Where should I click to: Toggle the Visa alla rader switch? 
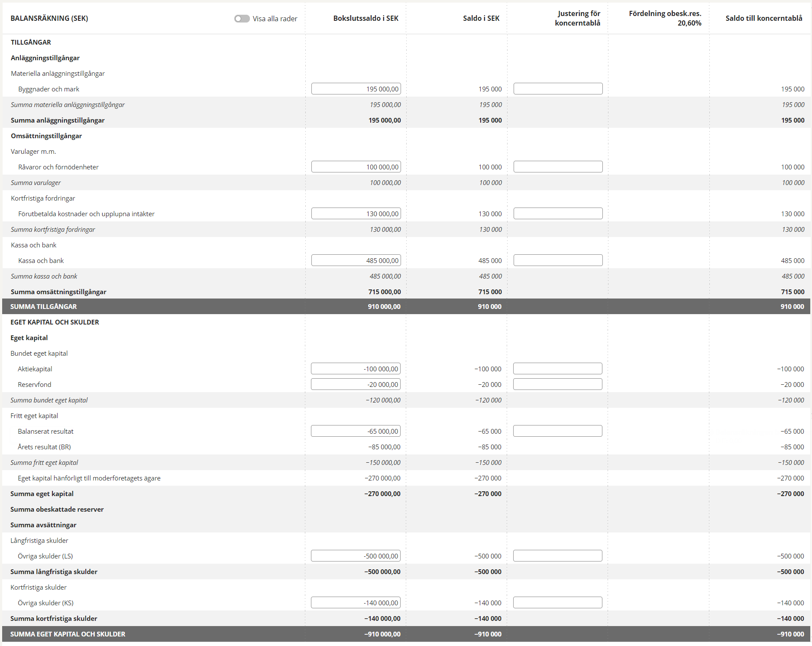point(242,19)
